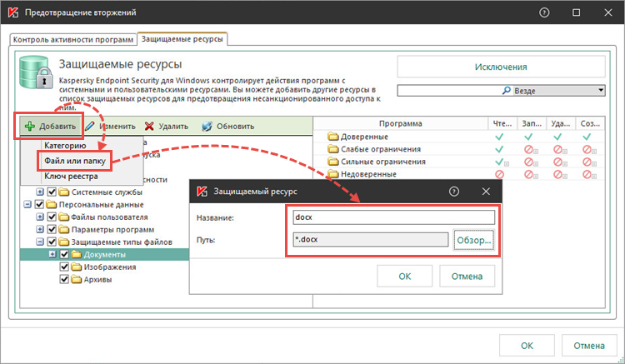Click the Изображения folder icon
625x364 pixels.
[76, 267]
